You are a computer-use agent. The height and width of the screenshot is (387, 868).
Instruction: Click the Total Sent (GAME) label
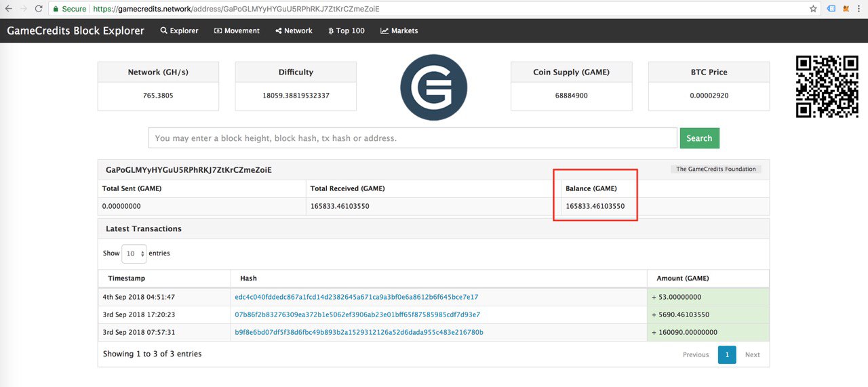[x=132, y=188]
